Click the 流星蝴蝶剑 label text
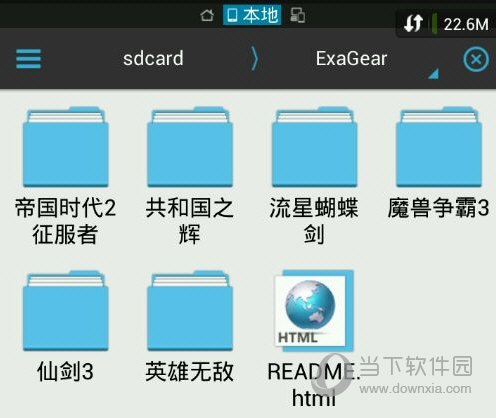Image resolution: width=496 pixels, height=418 pixels. tap(314, 221)
